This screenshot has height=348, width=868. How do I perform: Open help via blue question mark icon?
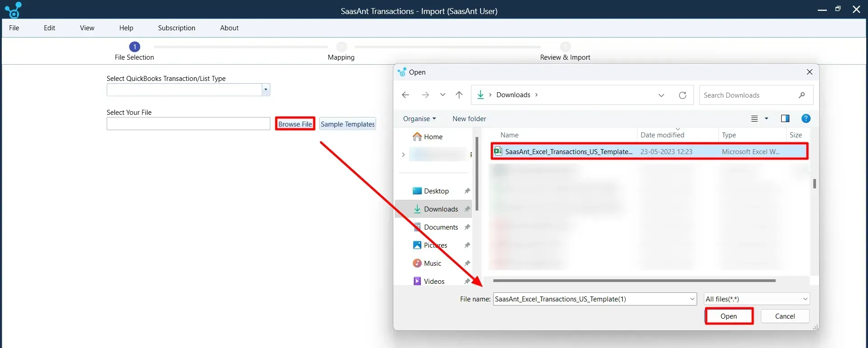[x=806, y=119]
